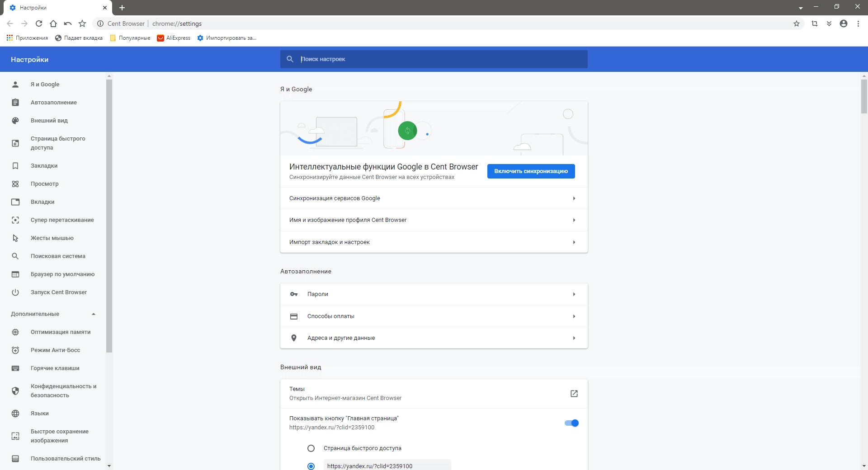The width and height of the screenshot is (868, 470).
Task: Expand Импорт закладок и настроек row
Action: click(434, 242)
